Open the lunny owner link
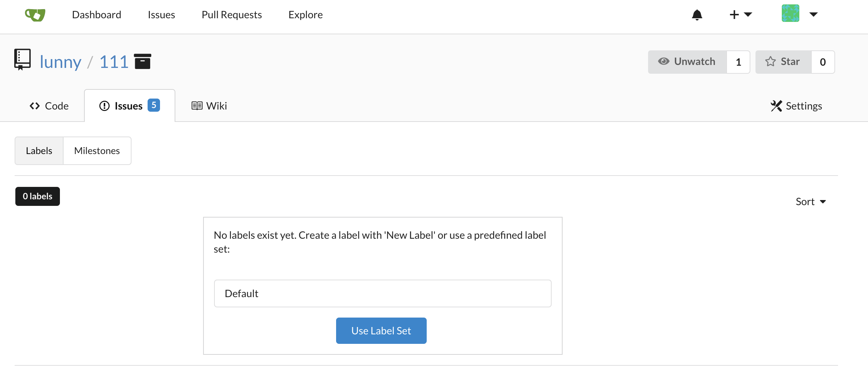Image resolution: width=868 pixels, height=384 pixels. [60, 62]
